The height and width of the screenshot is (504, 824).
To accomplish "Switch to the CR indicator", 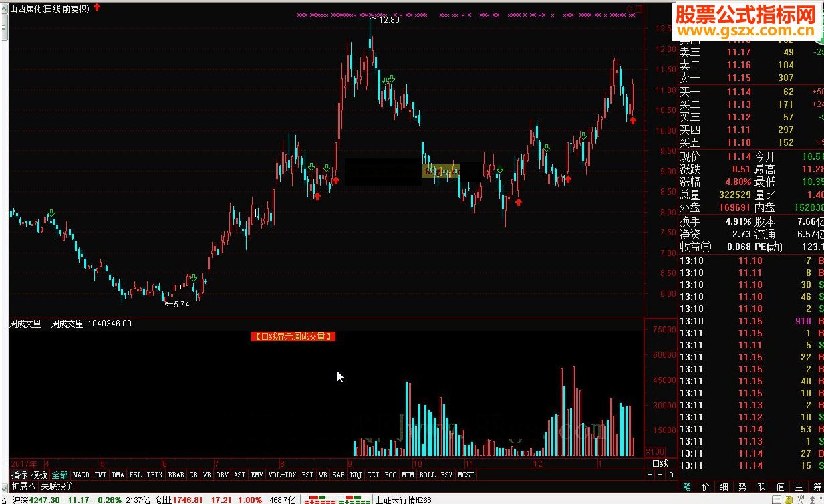I will 193,475.
